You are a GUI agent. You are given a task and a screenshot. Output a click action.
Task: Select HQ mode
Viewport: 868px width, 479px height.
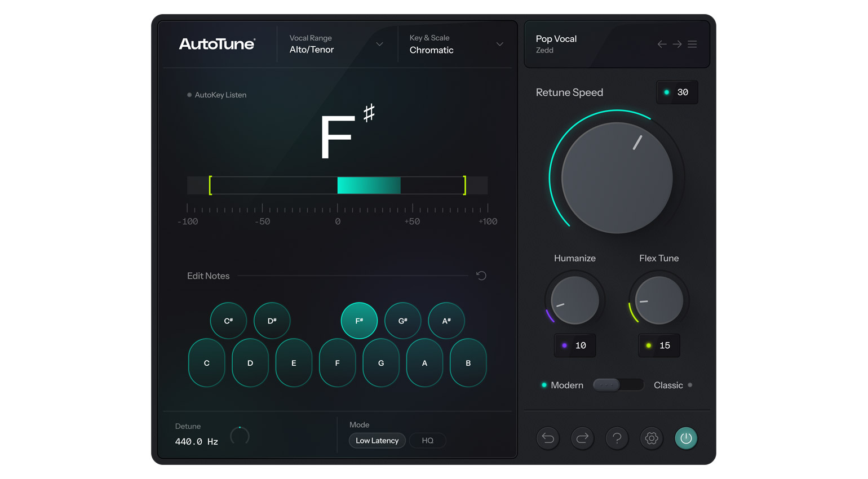[427, 440]
